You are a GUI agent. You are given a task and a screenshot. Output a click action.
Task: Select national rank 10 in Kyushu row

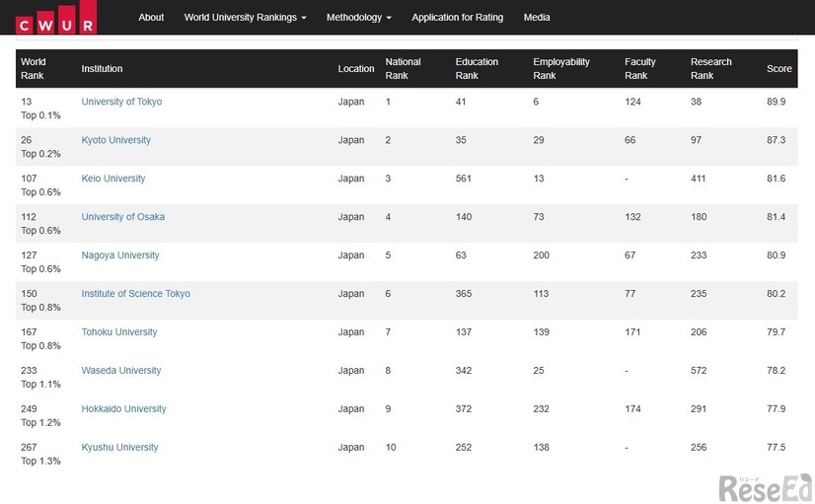391,448
